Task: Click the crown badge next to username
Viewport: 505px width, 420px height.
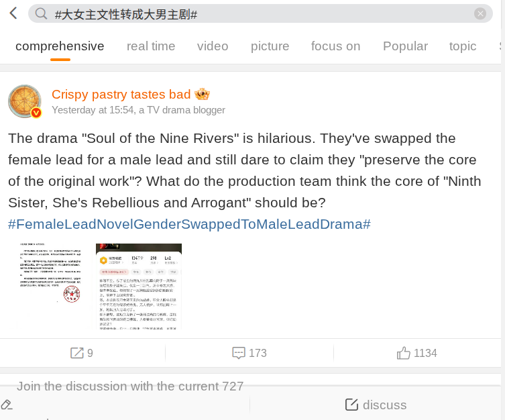Action: click(x=202, y=94)
